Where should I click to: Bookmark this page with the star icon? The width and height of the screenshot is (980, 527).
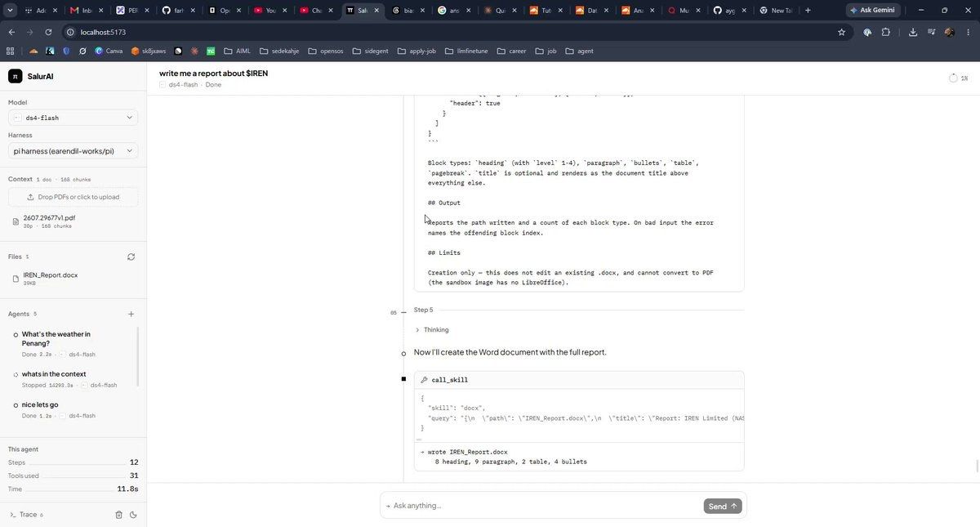841,32
